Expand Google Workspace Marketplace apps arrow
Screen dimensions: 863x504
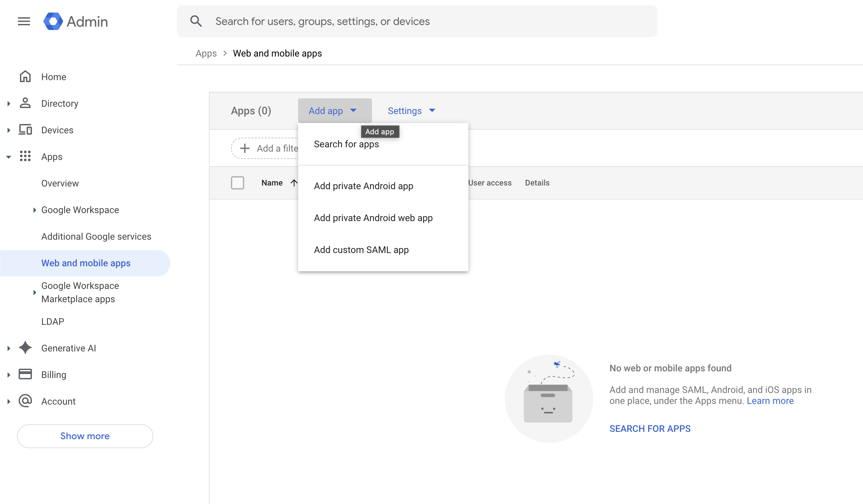(x=35, y=292)
